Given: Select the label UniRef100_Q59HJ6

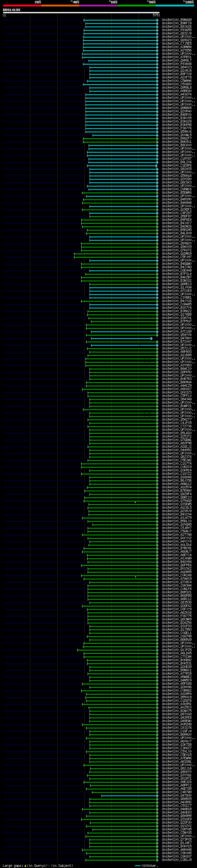Looking at the screenshot, I should (x=176, y=131).
